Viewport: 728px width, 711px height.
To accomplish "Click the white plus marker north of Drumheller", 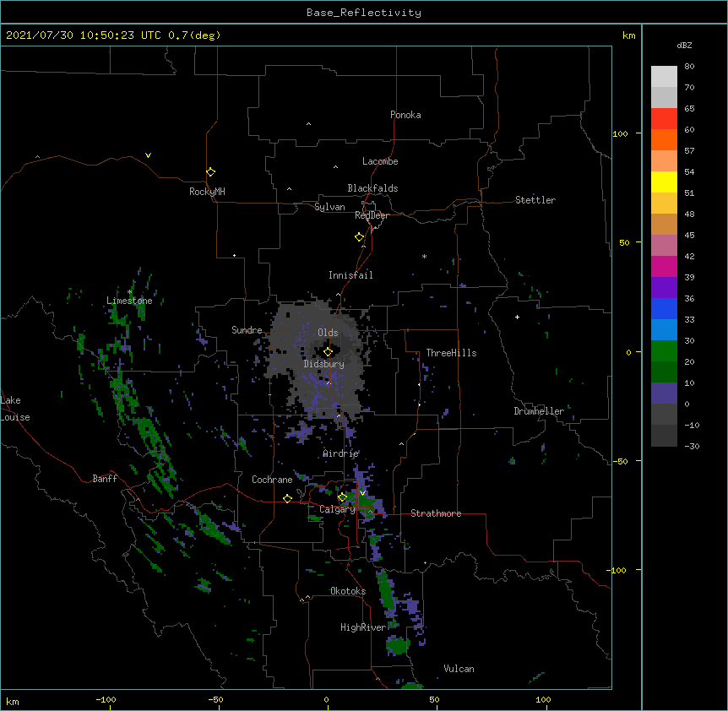I will 517,317.
